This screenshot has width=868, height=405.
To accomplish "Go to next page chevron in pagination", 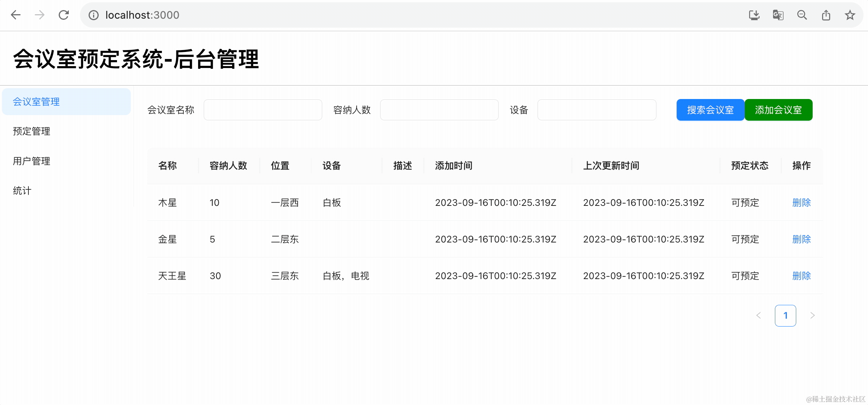I will click(812, 315).
